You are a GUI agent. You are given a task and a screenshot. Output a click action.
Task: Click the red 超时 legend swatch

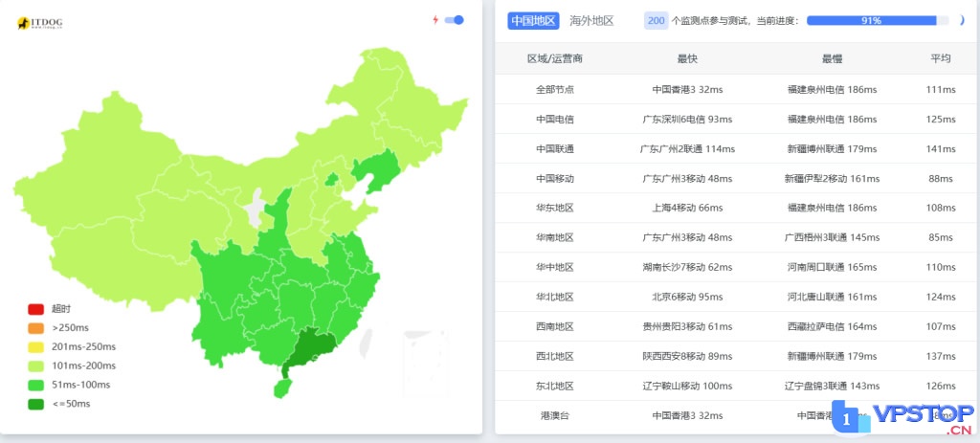(35, 309)
